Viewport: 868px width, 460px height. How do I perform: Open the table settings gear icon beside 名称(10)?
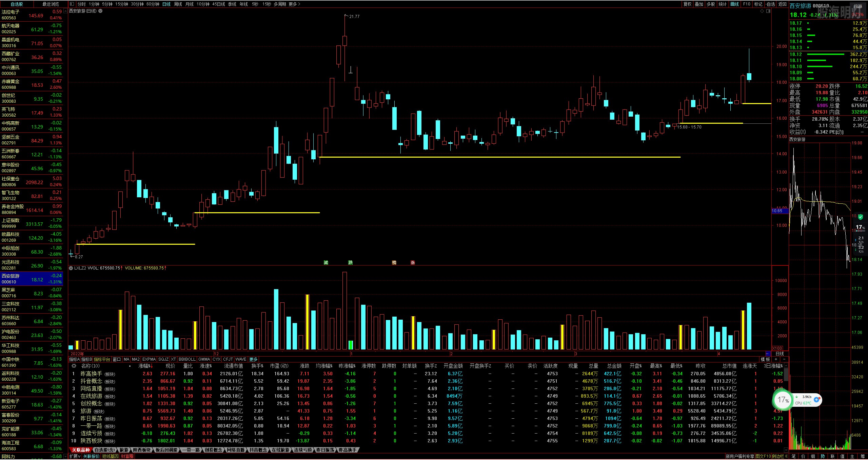pyautogui.click(x=74, y=366)
